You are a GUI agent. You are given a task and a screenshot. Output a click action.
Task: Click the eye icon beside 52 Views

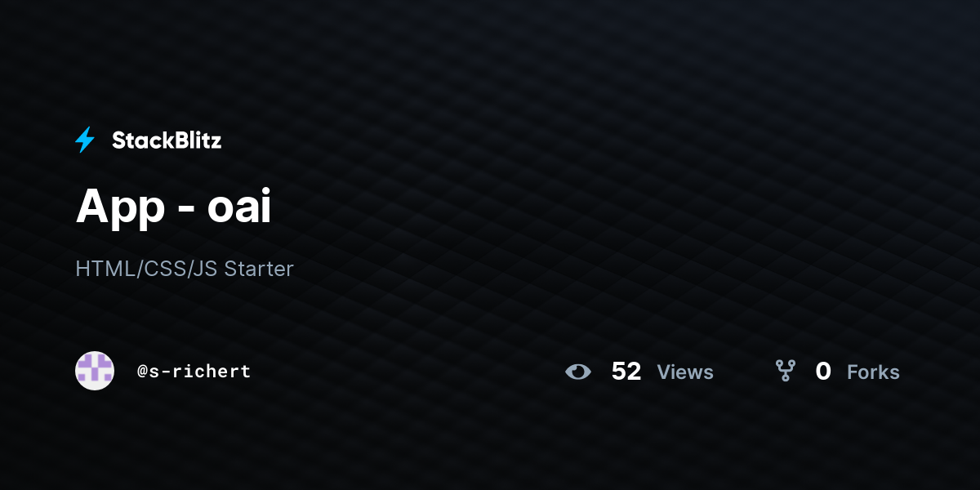578,372
